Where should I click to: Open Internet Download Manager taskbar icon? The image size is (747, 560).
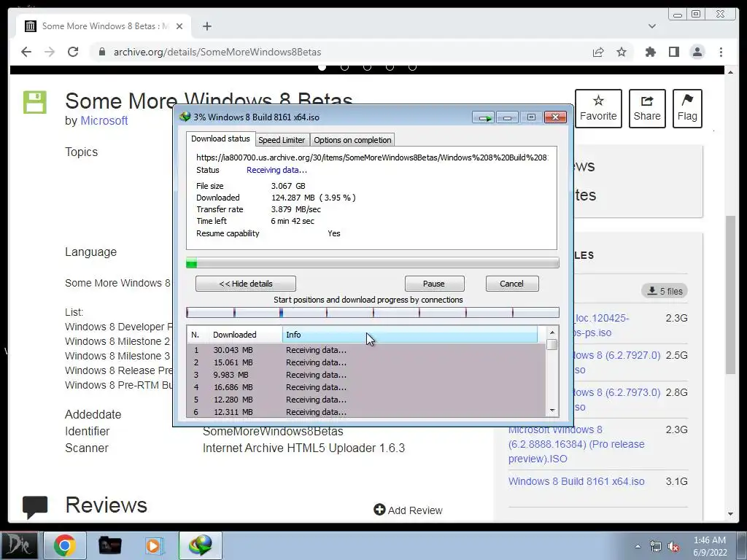pyautogui.click(x=200, y=545)
